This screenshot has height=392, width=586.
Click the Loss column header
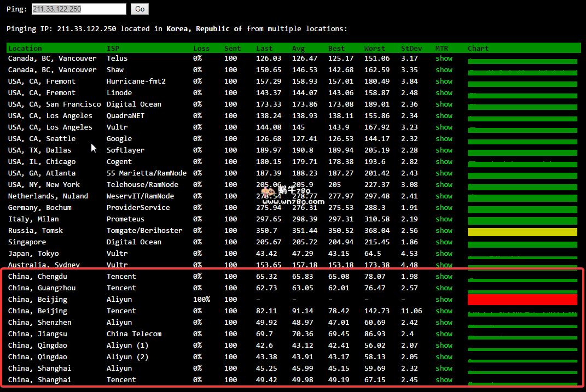[x=201, y=49]
